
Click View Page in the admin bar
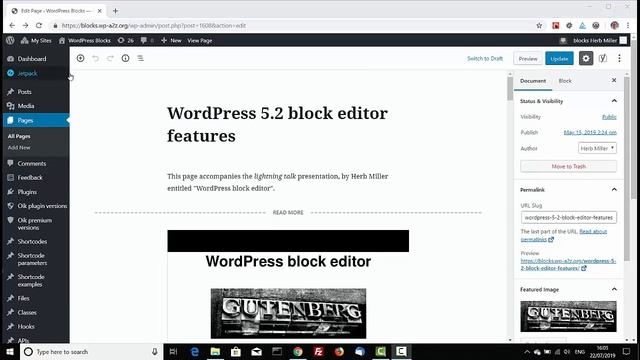(200, 40)
